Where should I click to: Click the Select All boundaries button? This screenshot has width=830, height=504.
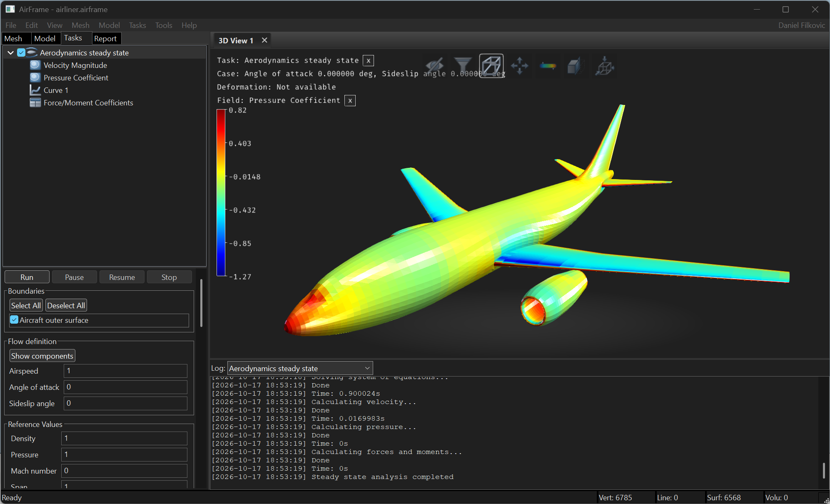pos(26,305)
